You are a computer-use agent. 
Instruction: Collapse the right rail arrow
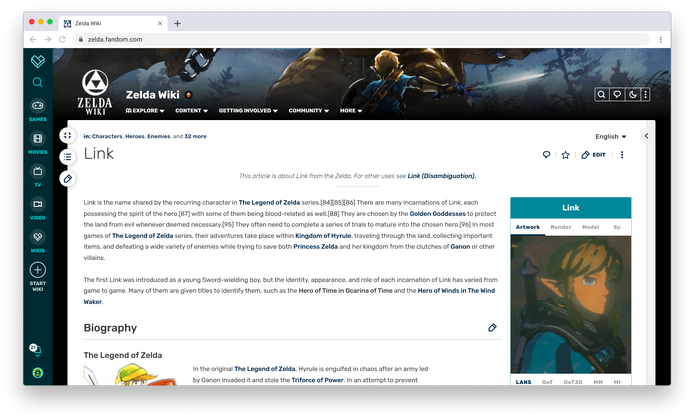click(646, 136)
